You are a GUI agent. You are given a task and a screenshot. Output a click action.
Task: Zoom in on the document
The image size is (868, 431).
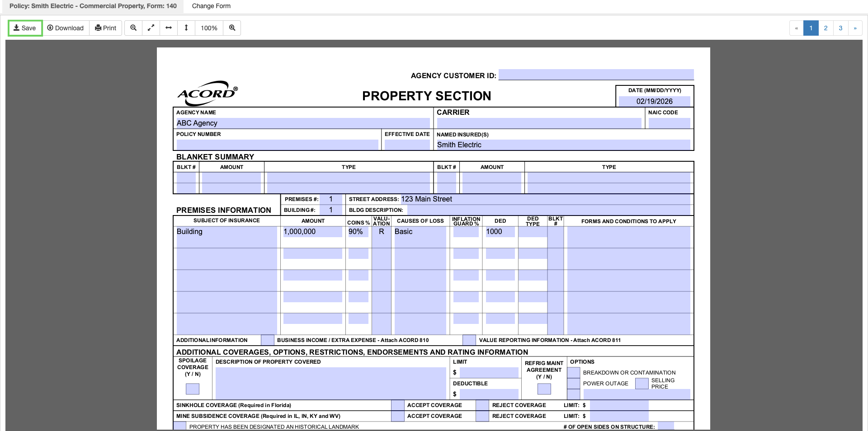[x=232, y=28]
